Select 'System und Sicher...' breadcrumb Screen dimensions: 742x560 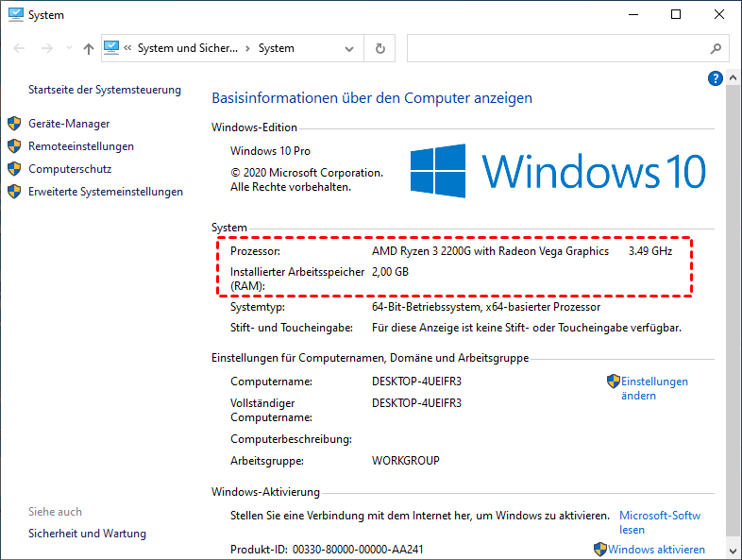[x=188, y=48]
